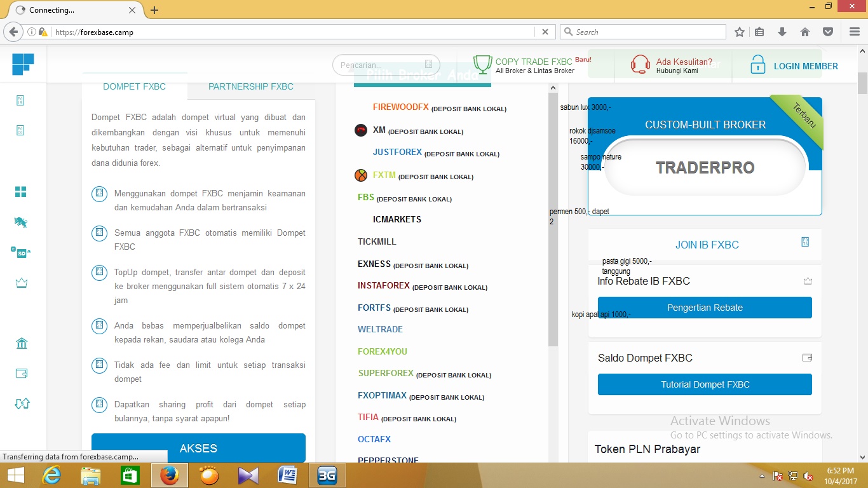Viewport: 868px width, 488px height.
Task: Select FIREWOODFX broker
Action: pyautogui.click(x=401, y=107)
